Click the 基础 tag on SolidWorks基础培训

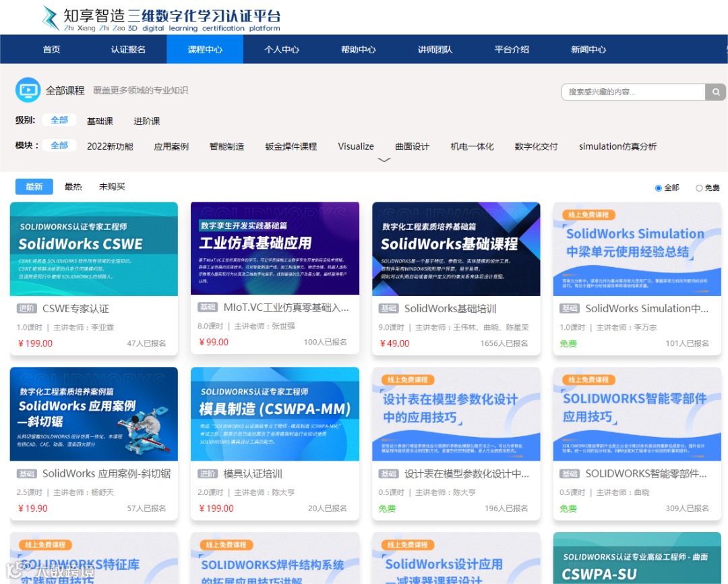389,308
